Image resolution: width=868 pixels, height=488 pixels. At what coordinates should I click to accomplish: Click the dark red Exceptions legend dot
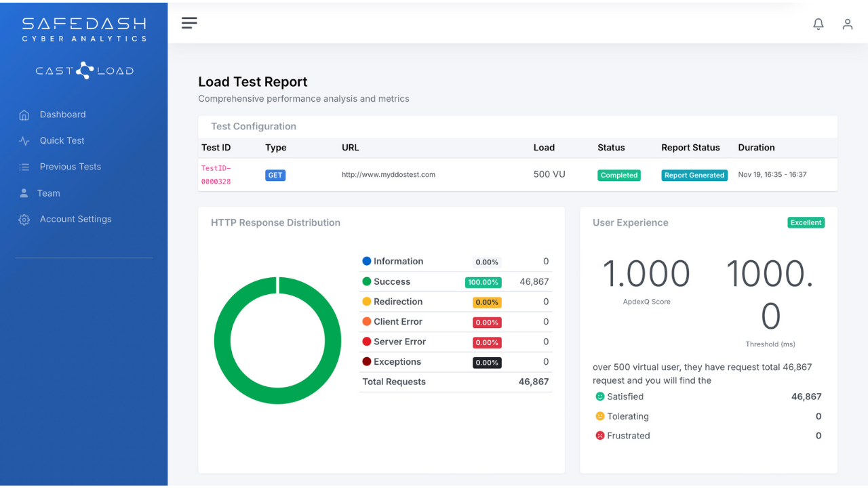click(x=367, y=362)
